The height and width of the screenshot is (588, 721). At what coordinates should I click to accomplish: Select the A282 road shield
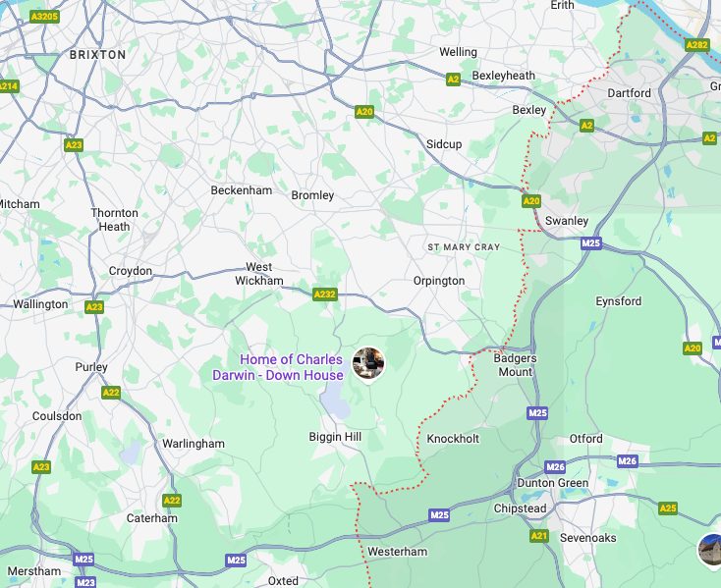click(x=697, y=44)
